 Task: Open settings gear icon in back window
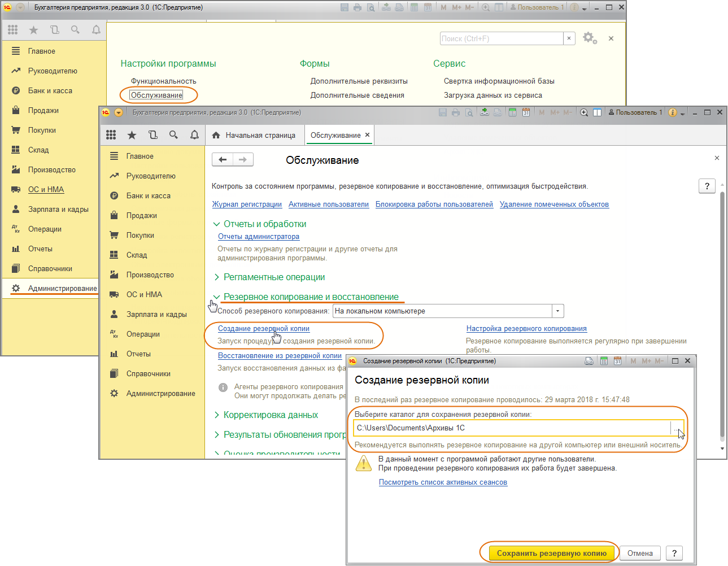point(590,38)
